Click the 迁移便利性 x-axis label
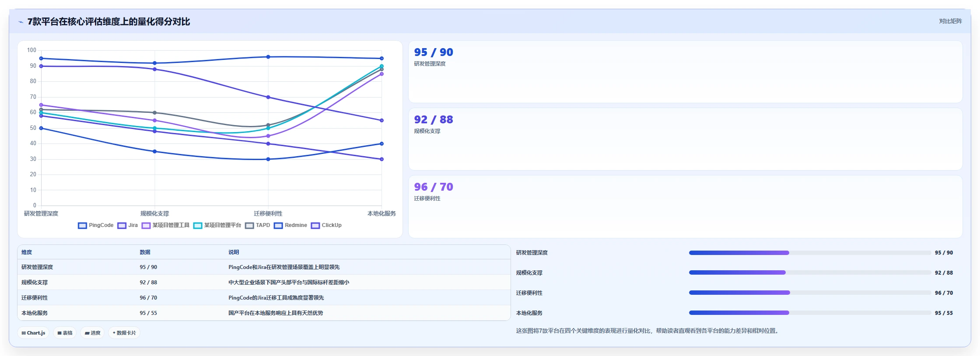Viewport: 980px width, 356px height. [x=268, y=213]
